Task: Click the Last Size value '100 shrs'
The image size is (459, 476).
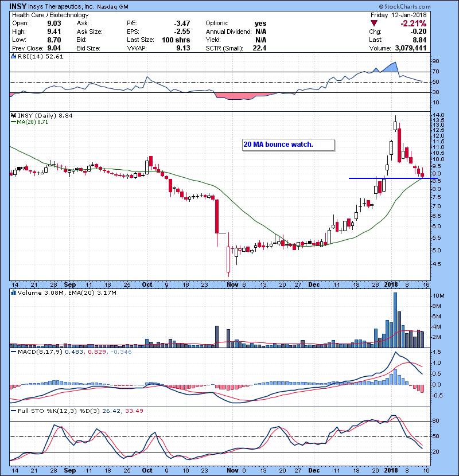Action: coord(176,40)
